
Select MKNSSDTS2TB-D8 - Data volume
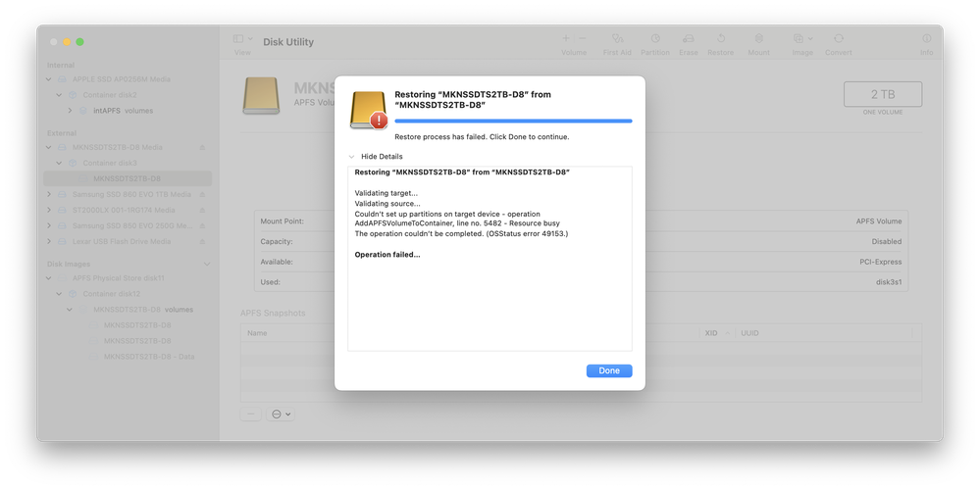click(x=149, y=357)
